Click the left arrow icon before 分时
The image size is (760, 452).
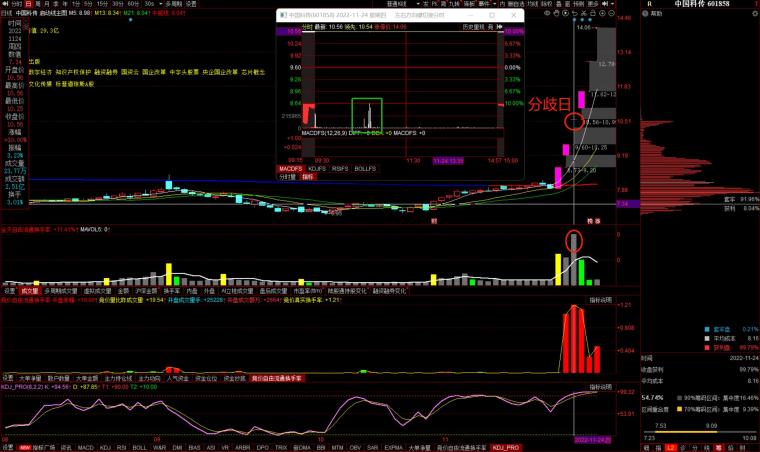tap(5, 3)
